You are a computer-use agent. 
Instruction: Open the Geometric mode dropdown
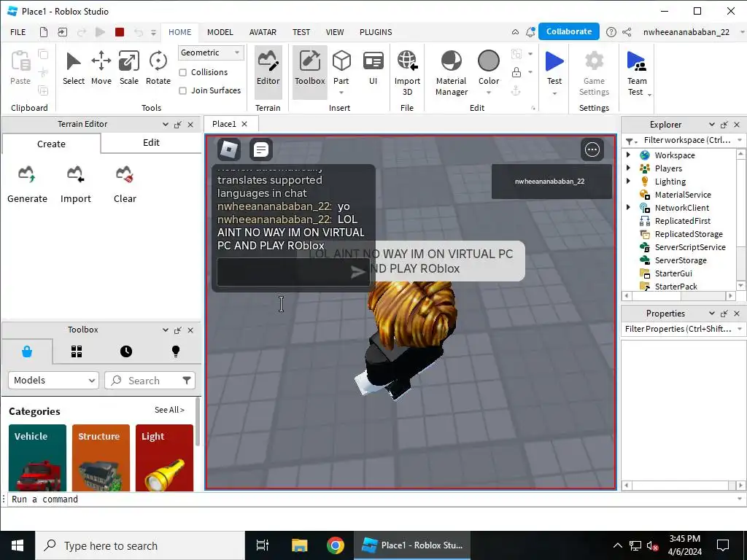click(x=211, y=52)
